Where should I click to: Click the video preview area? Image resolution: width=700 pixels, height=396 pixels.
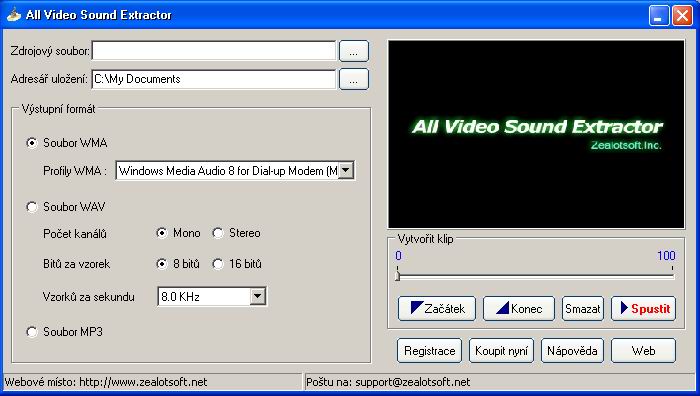coord(536,134)
